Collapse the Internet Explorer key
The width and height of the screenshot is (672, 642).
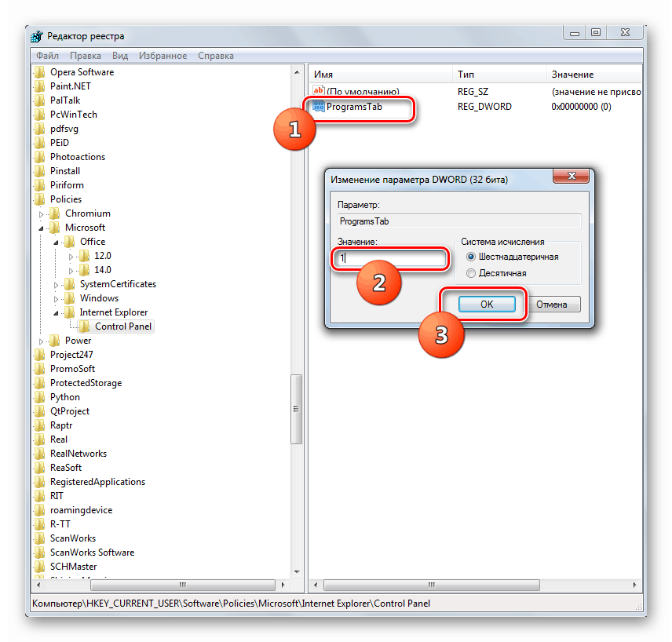point(57,313)
